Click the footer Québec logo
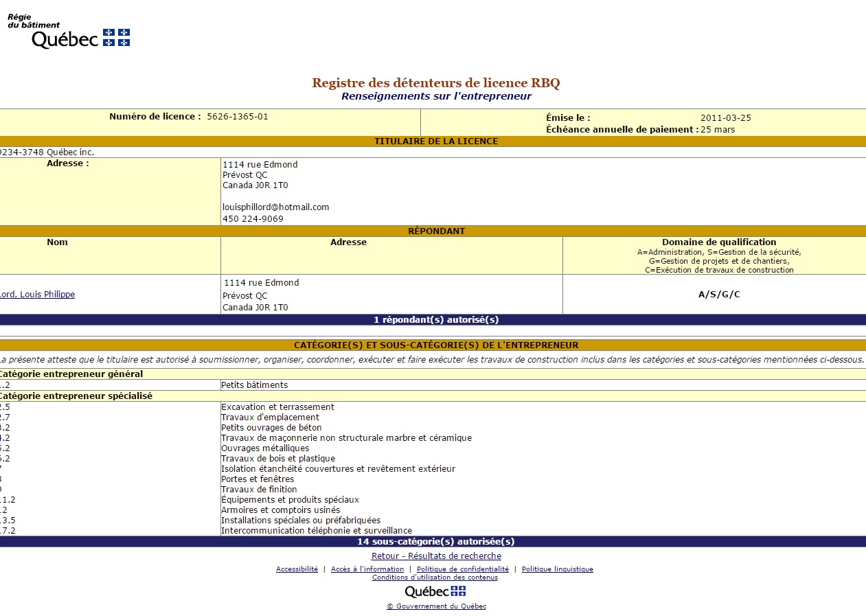Viewport: 866px width, 616px height. (435, 592)
